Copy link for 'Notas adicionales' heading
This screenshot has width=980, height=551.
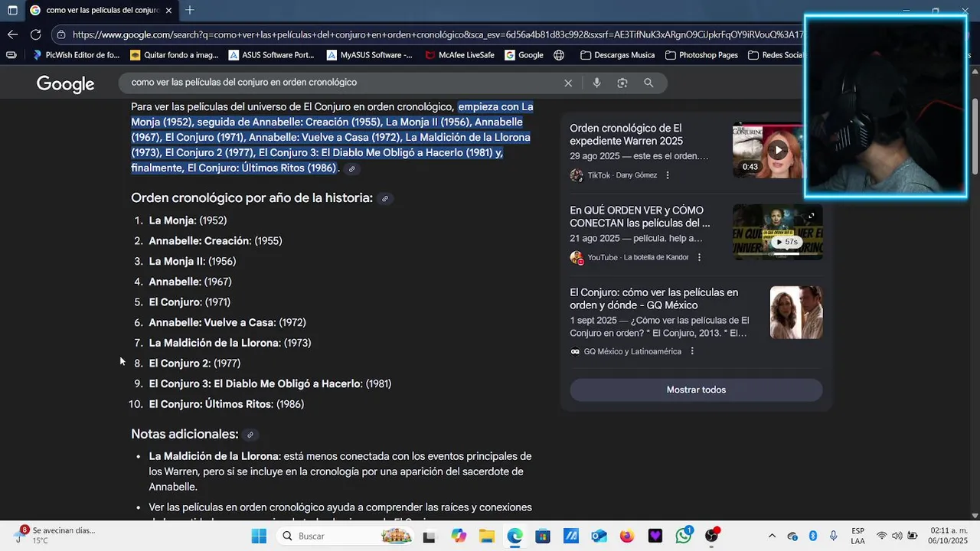(x=250, y=435)
